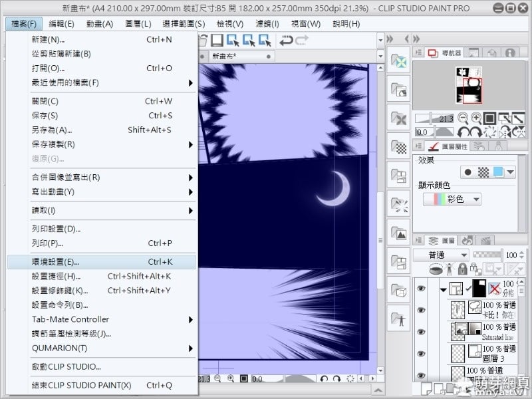
Task: Open the material folder with flower pattern icon
Action: click(398, 61)
